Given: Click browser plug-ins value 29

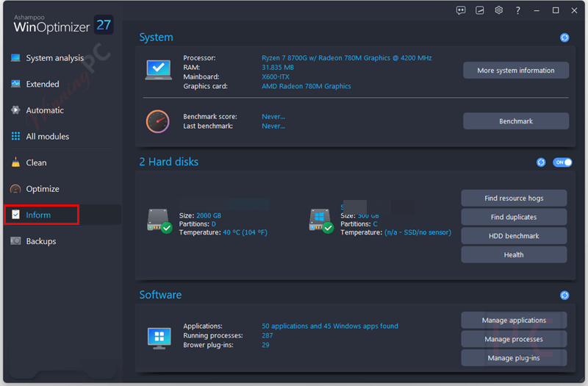Looking at the screenshot, I should [x=265, y=345].
